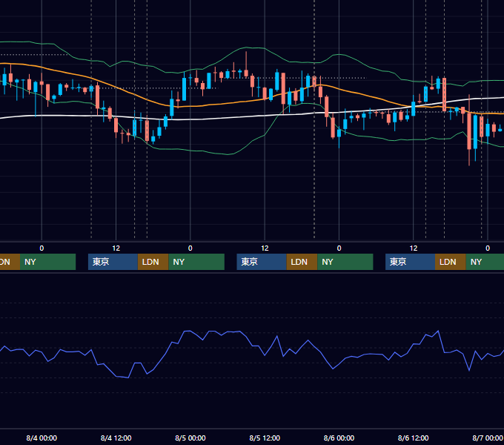Click hour label 0 above the 8/6 00:00 NY block
Image resolution: width=504 pixels, height=445 pixels.
click(x=339, y=248)
